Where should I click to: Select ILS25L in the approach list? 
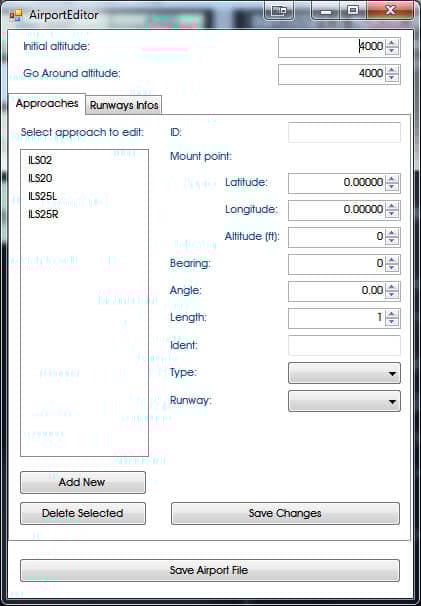point(43,196)
